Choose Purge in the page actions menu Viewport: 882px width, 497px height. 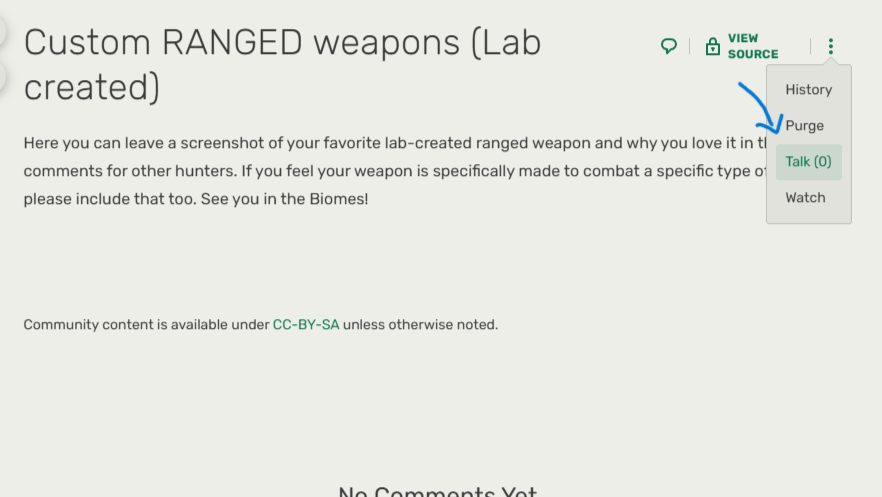(x=804, y=126)
